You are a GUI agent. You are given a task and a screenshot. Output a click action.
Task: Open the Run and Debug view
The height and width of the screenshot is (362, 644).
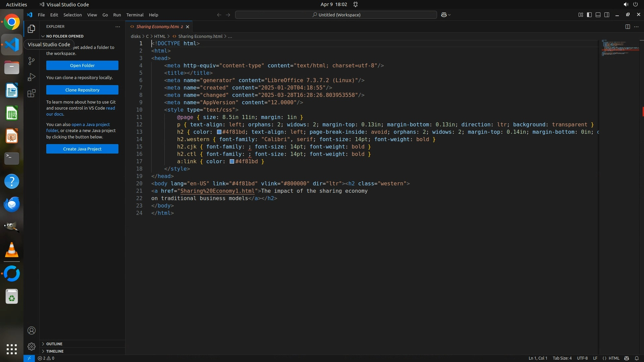pos(32,77)
